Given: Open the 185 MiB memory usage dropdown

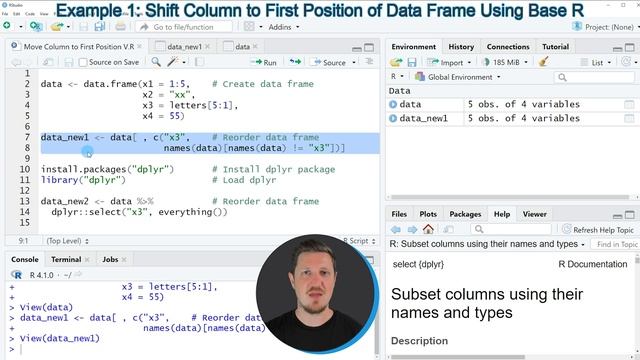Looking at the screenshot, I should pos(505,62).
